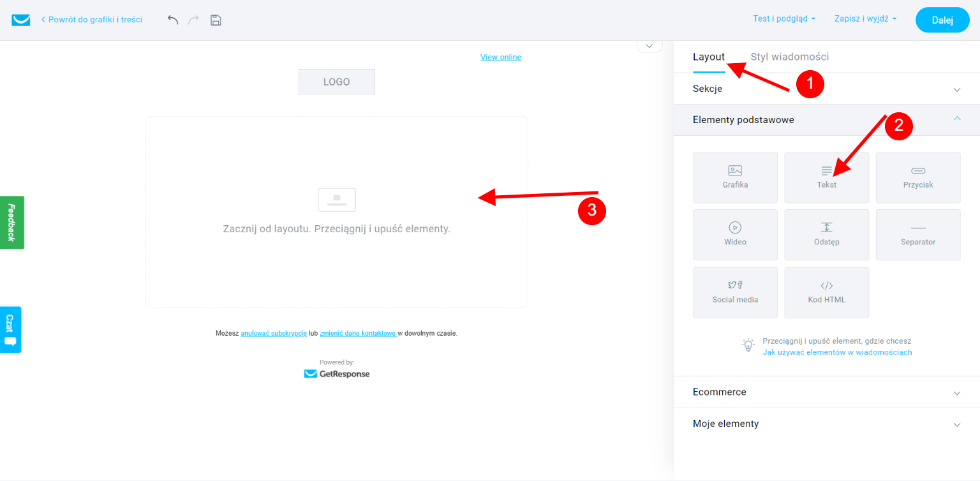The width and height of the screenshot is (980, 481).
Task: Select the Kod HTML element
Action: click(x=826, y=292)
